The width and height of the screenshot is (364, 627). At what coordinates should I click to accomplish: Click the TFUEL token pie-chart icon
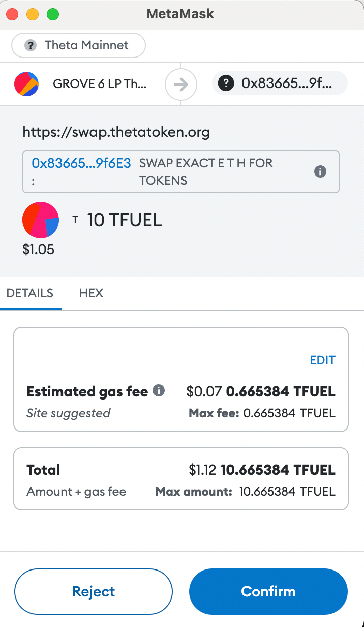pyautogui.click(x=40, y=219)
